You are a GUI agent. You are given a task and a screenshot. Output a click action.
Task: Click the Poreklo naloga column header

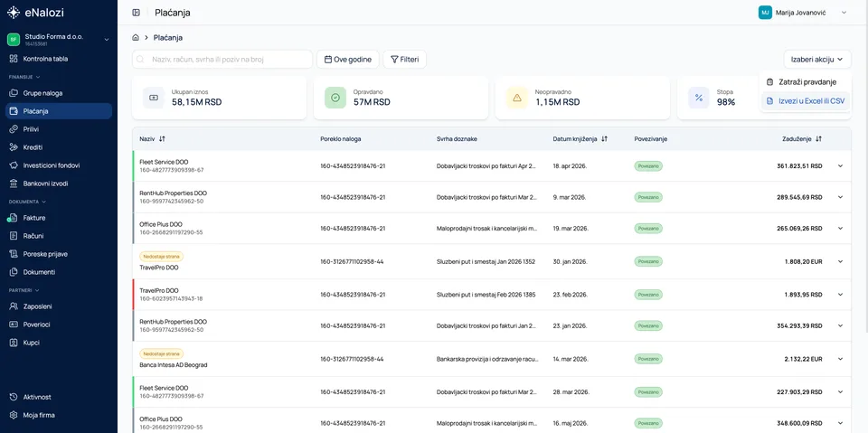(341, 139)
